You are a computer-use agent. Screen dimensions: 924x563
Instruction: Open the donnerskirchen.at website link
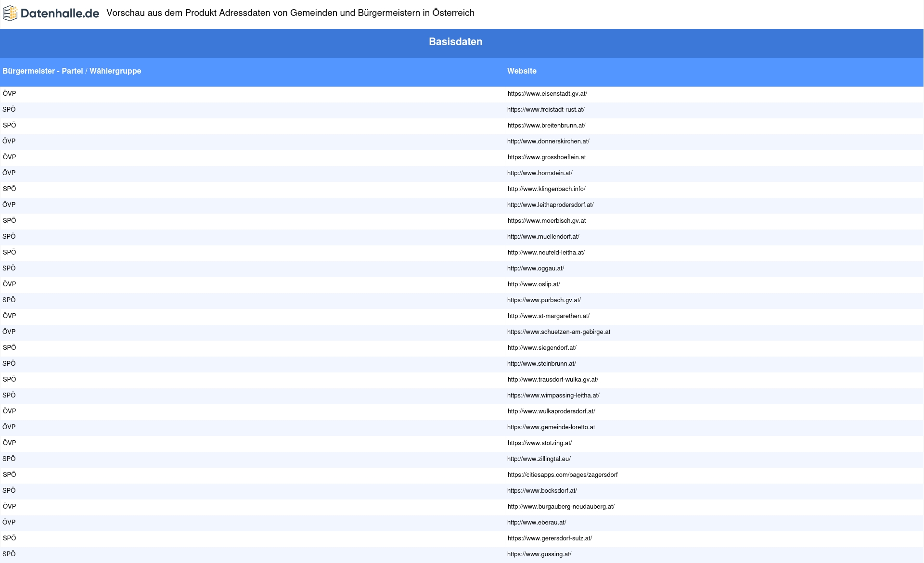(x=548, y=141)
